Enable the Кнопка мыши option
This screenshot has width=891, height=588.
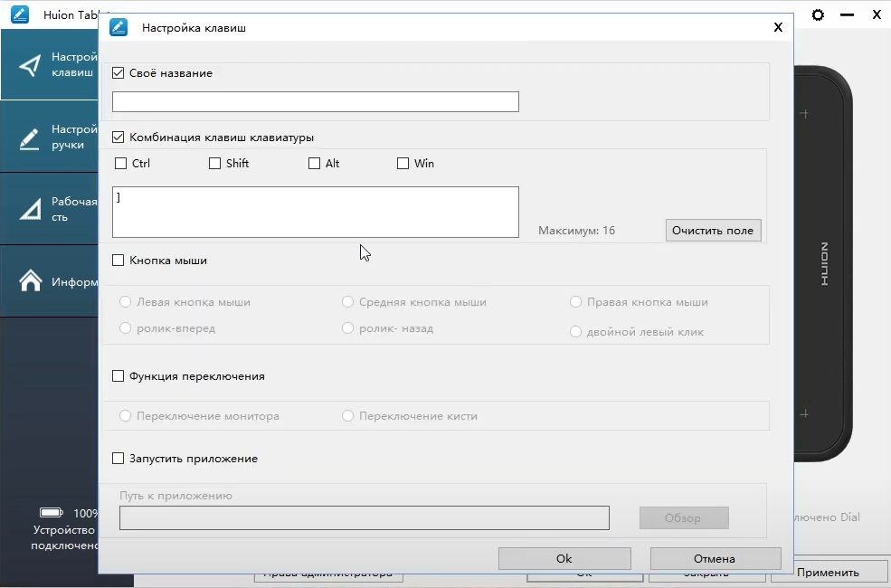pos(118,261)
